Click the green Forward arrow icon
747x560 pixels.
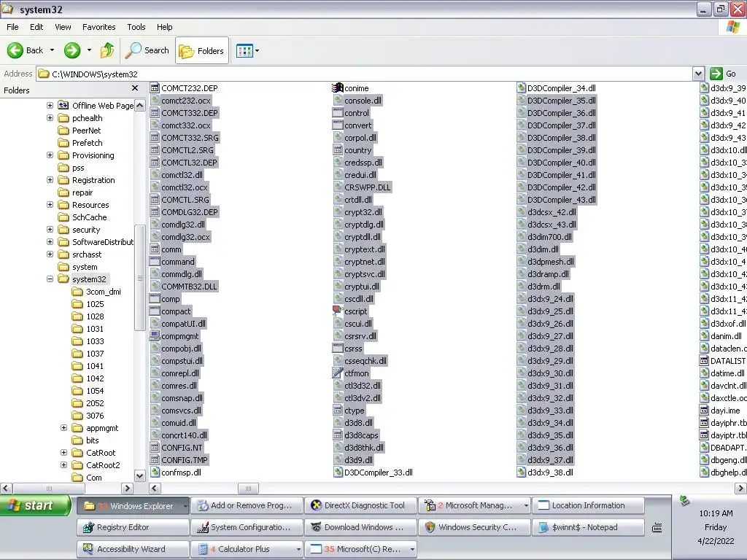point(72,50)
